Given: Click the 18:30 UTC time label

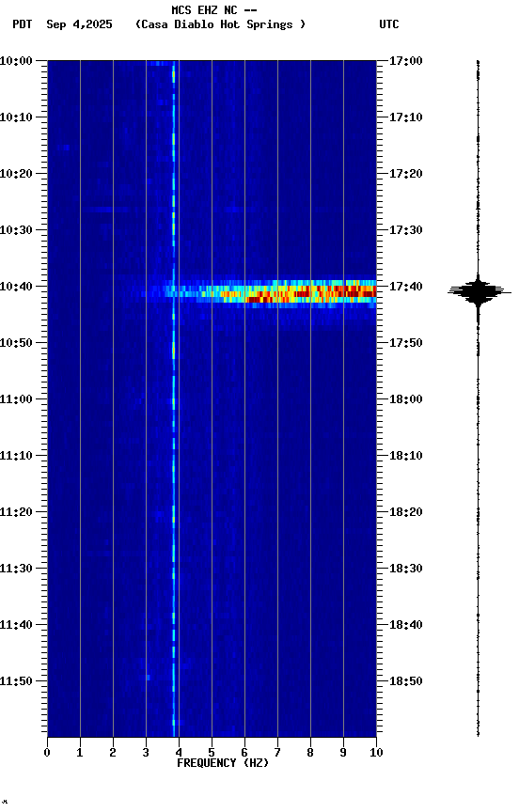Looking at the screenshot, I should (x=406, y=570).
